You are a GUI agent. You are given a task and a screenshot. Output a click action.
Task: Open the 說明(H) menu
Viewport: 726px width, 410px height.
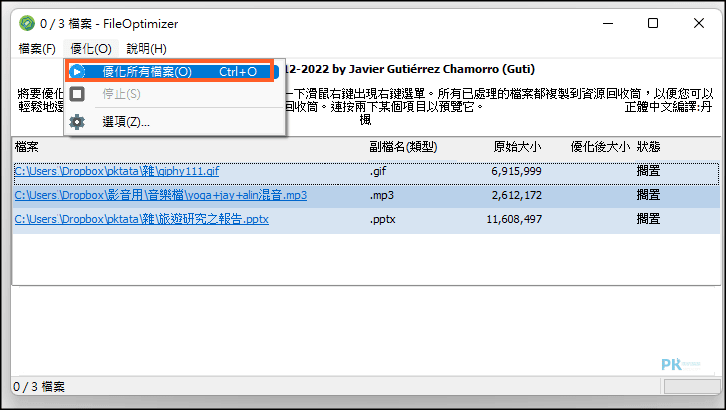coord(146,49)
